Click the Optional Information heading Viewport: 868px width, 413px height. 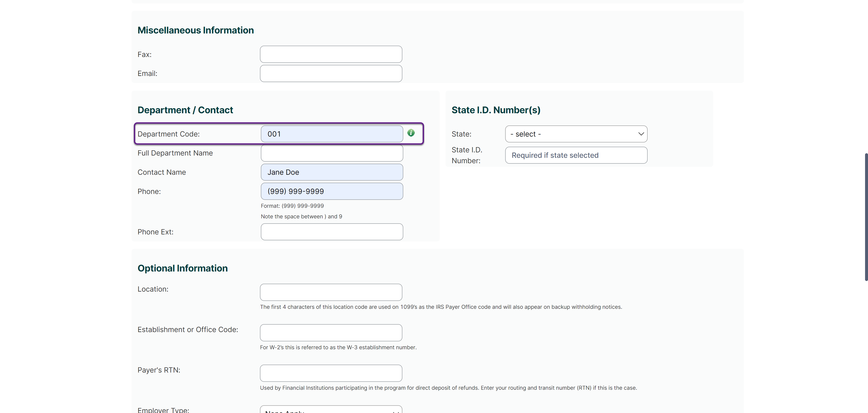pos(182,268)
